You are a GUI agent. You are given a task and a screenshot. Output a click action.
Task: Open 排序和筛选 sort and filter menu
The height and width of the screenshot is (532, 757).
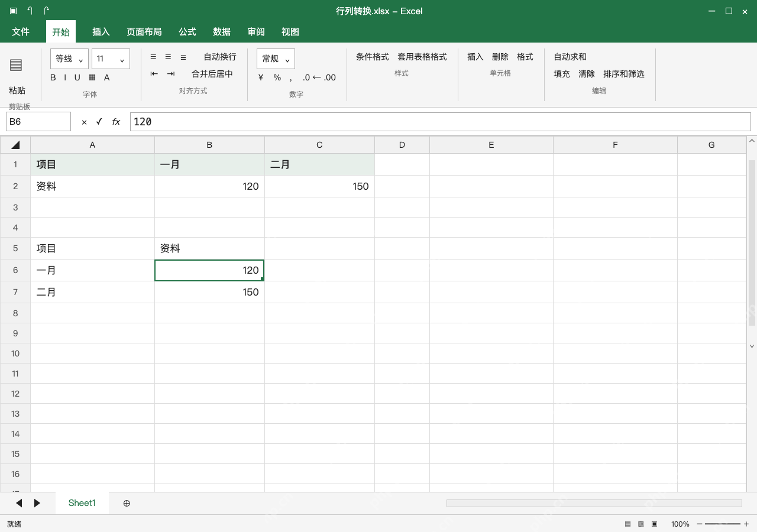(x=624, y=74)
